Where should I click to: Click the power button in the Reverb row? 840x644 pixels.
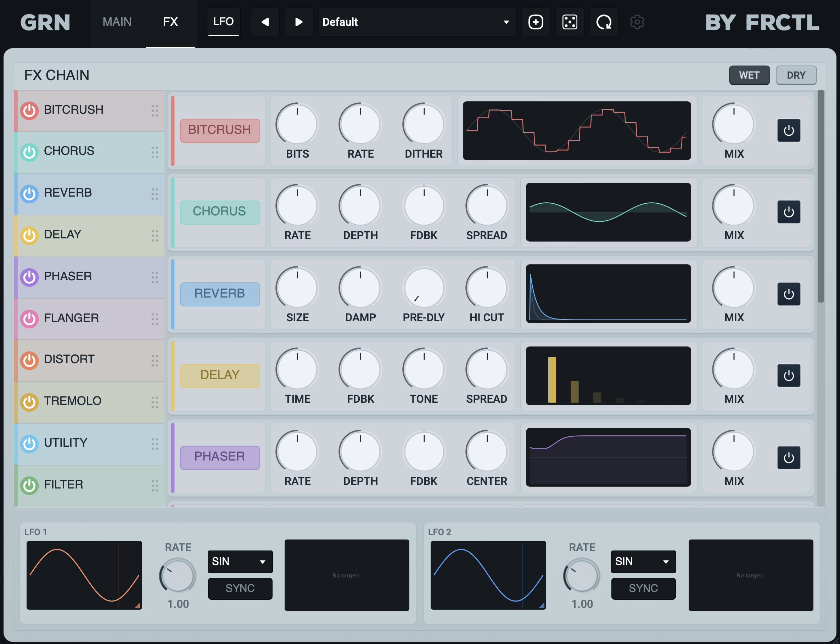[789, 294]
